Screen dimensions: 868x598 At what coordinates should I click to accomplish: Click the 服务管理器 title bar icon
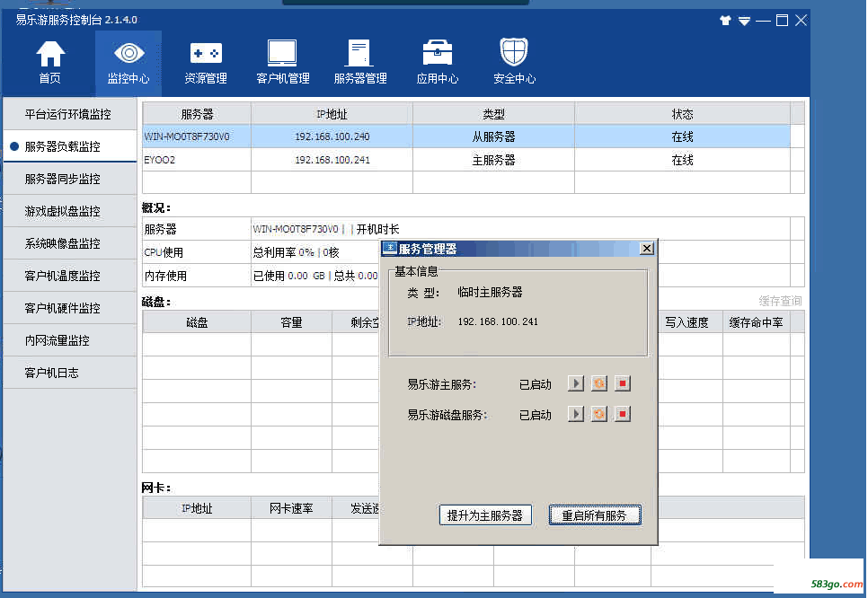coord(390,249)
